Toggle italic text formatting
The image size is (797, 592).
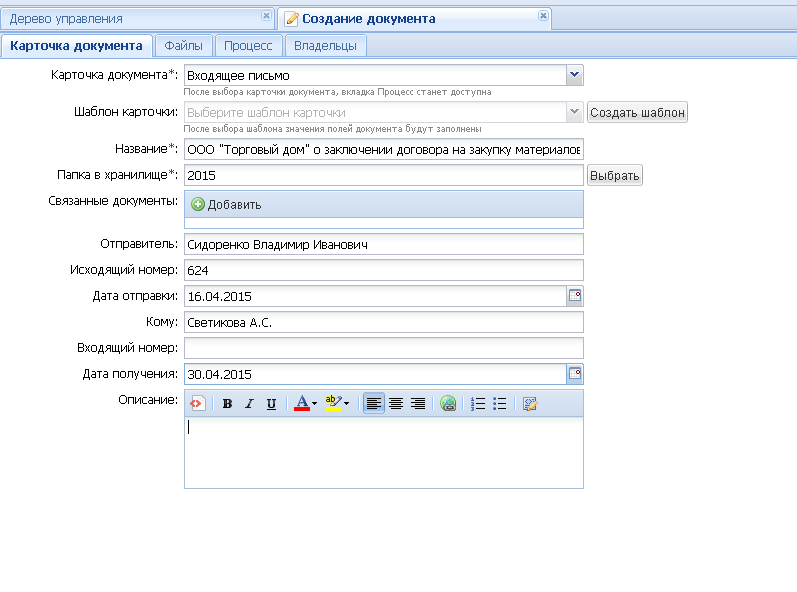(x=249, y=404)
